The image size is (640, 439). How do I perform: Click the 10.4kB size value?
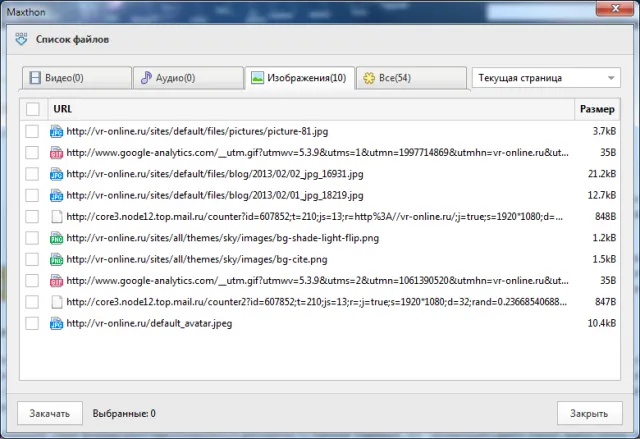[x=602, y=323]
